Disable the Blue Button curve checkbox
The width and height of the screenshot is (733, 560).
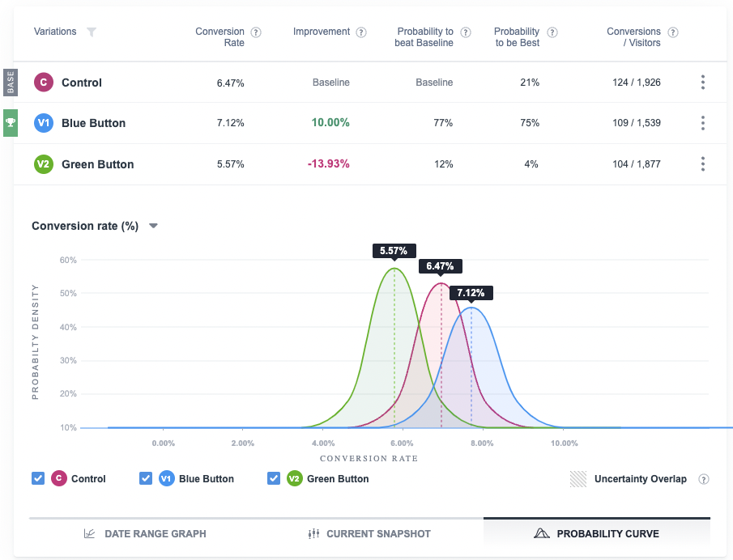[x=145, y=478]
